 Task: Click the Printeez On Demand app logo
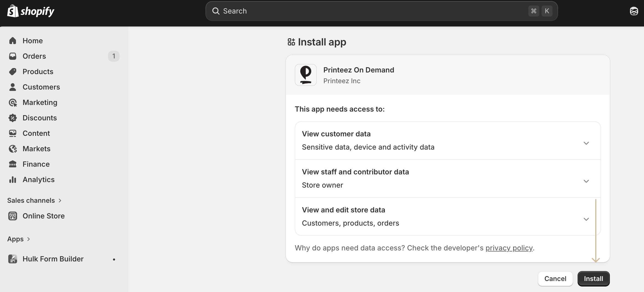click(306, 75)
